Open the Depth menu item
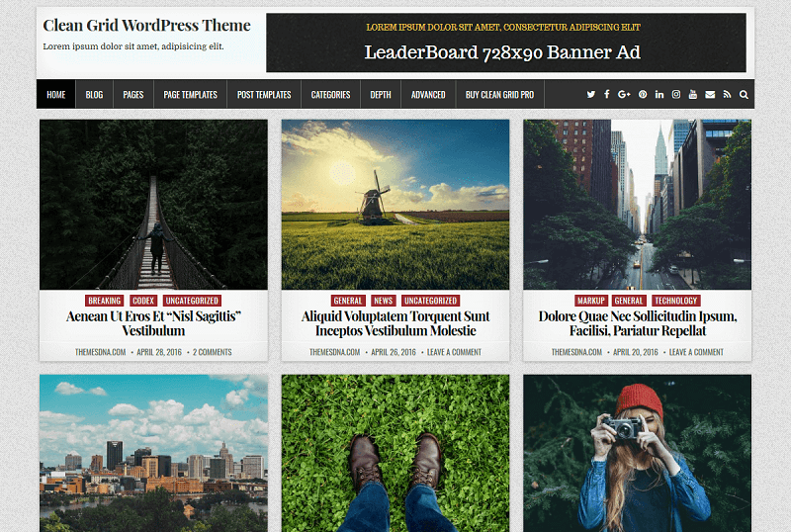 (381, 94)
